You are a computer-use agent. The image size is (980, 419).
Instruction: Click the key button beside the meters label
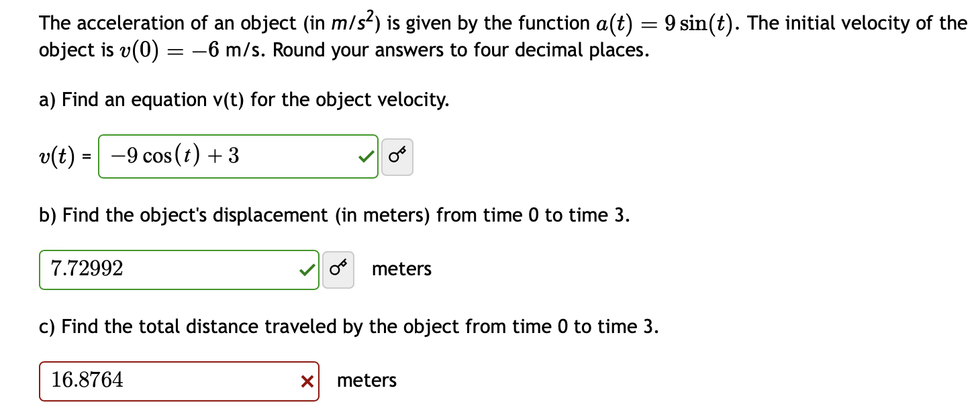click(x=338, y=269)
